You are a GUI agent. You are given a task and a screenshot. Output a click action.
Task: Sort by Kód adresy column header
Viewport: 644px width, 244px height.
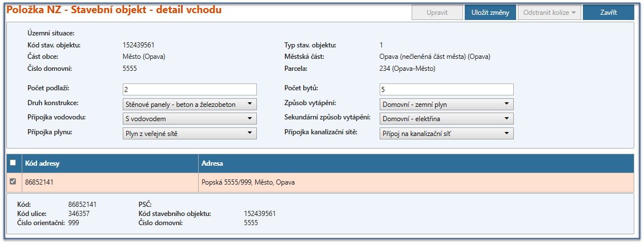[108, 164]
